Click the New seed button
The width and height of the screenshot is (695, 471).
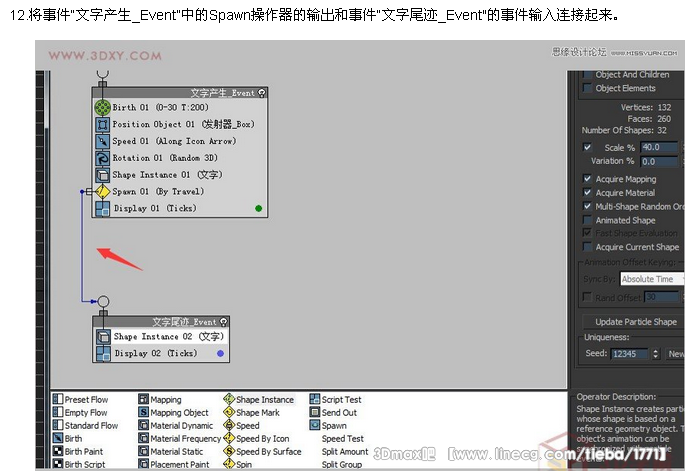(x=675, y=354)
